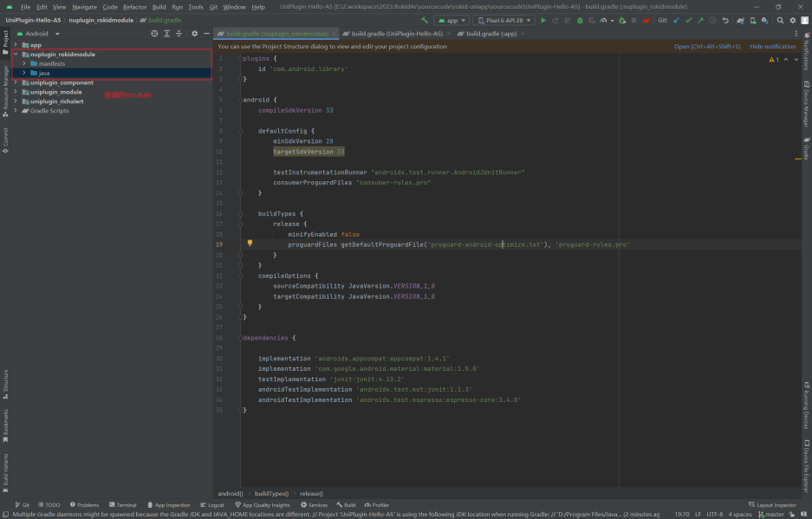Open Project panel options gear icon
Viewport: 812px width, 519px height.
click(x=195, y=33)
